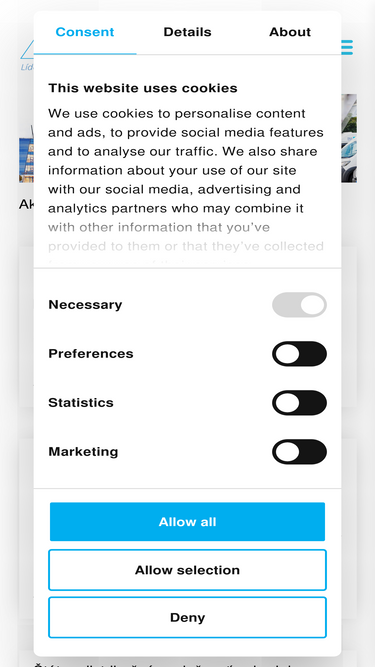Switch to the Consent tab
Viewport: 375px width, 667px height.
coord(85,32)
